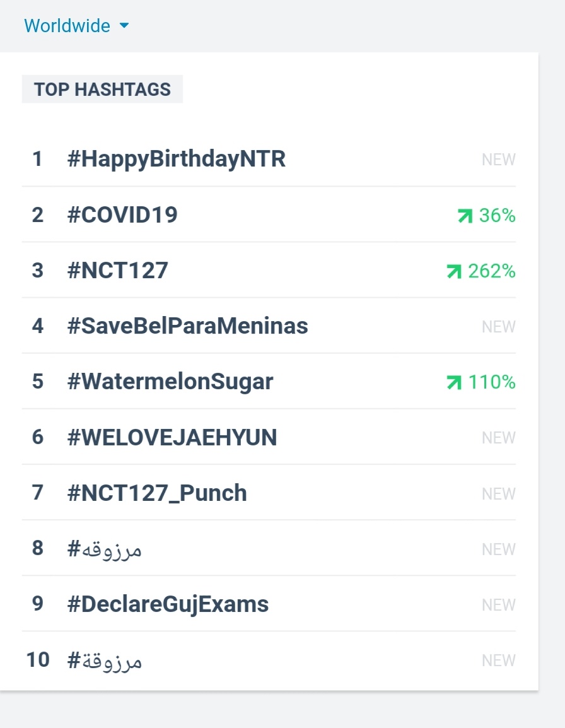Open the #SaveBelParaMeninas hashtag
This screenshot has height=728, width=565.
pos(187,326)
